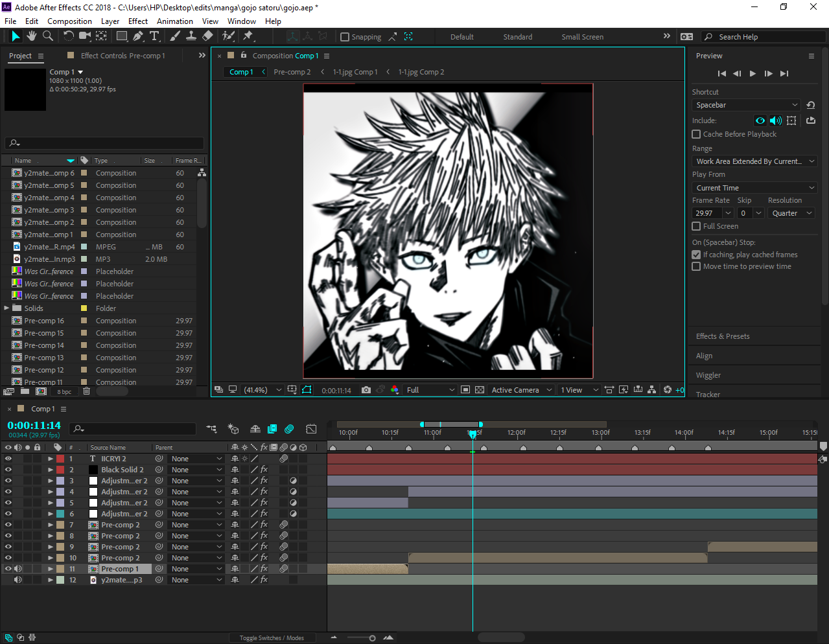Image resolution: width=829 pixels, height=644 pixels.
Task: Select the Pen tool
Action: (x=137, y=36)
